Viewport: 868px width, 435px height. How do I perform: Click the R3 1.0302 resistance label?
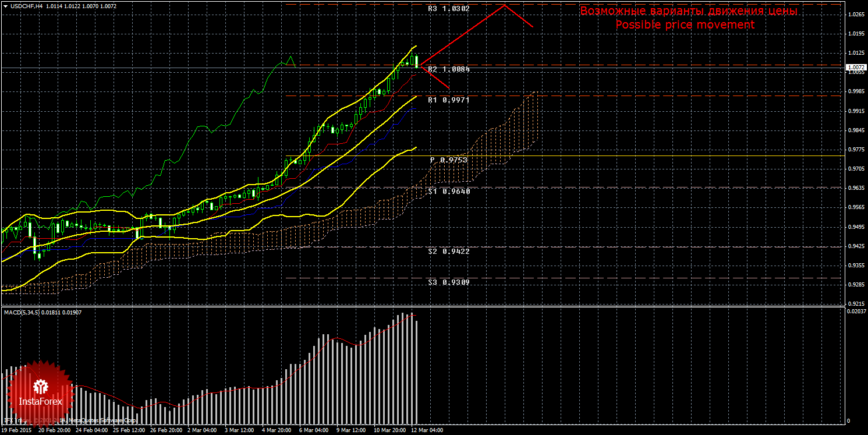click(x=448, y=9)
